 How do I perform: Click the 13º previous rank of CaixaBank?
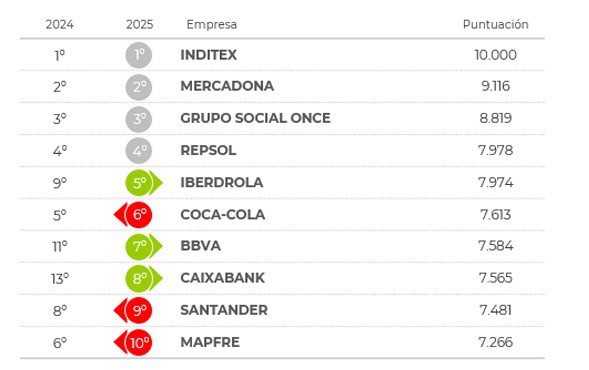point(60,279)
